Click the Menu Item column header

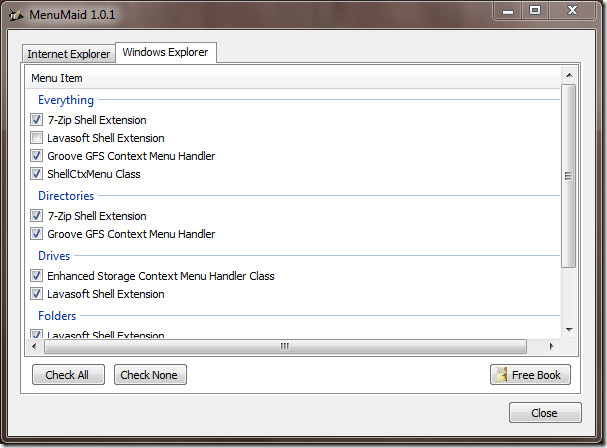[293, 78]
